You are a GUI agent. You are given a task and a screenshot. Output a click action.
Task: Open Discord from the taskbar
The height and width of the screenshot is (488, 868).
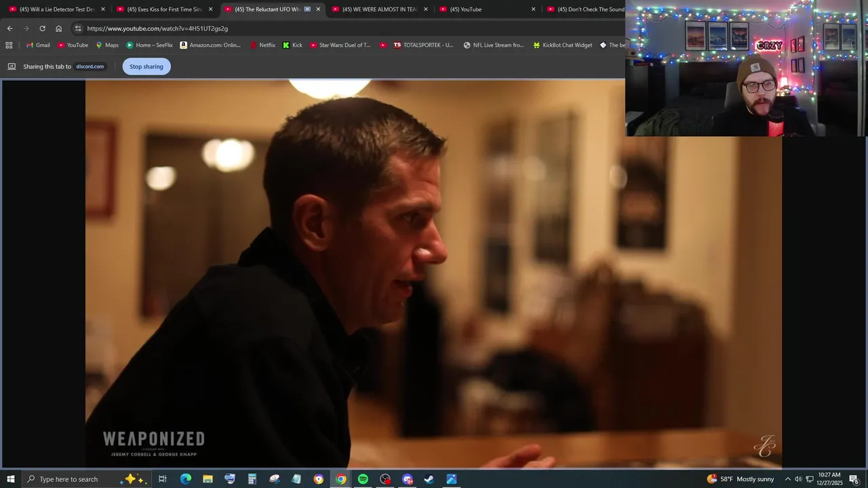tap(408, 479)
